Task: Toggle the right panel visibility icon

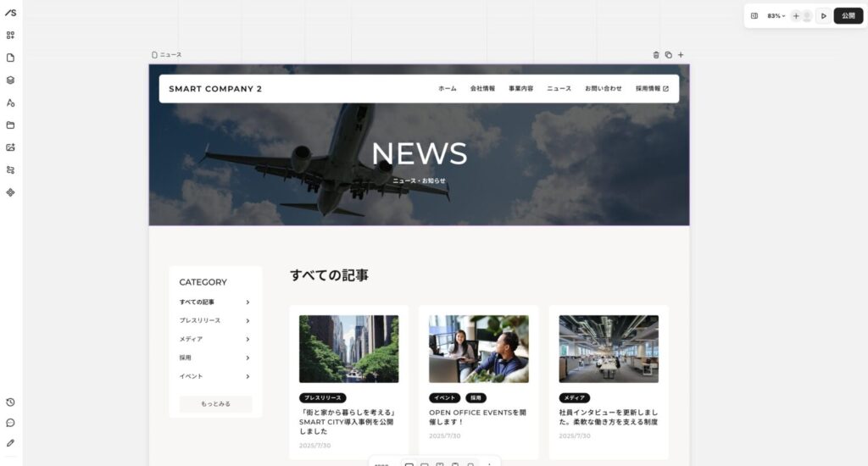Action: [x=754, y=16]
